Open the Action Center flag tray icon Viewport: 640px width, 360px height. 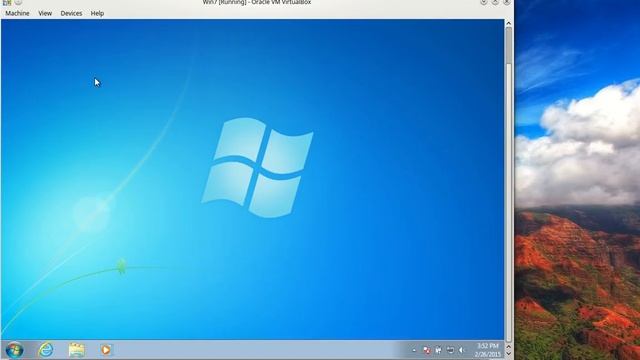coord(427,350)
